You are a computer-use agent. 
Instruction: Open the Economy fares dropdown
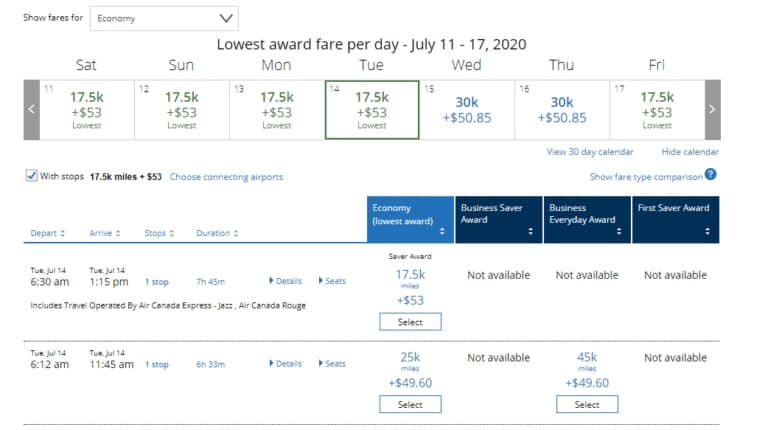[164, 19]
